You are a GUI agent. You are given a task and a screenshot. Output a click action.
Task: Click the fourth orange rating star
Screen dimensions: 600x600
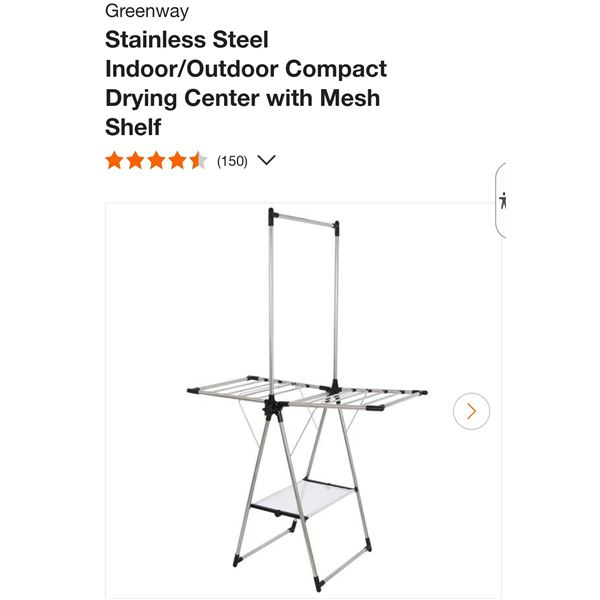tap(177, 160)
